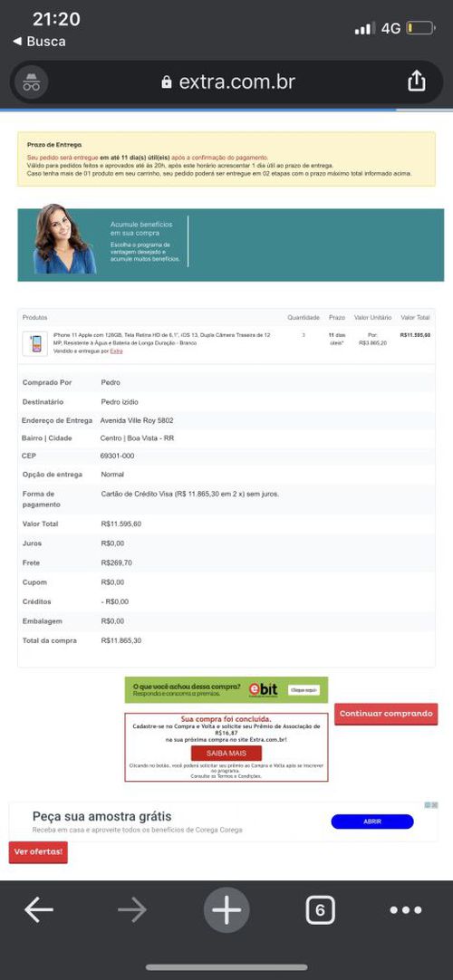The width and height of the screenshot is (453, 980).
Task: Select the Total da compra R$11.865,30 value
Action: coord(121,640)
